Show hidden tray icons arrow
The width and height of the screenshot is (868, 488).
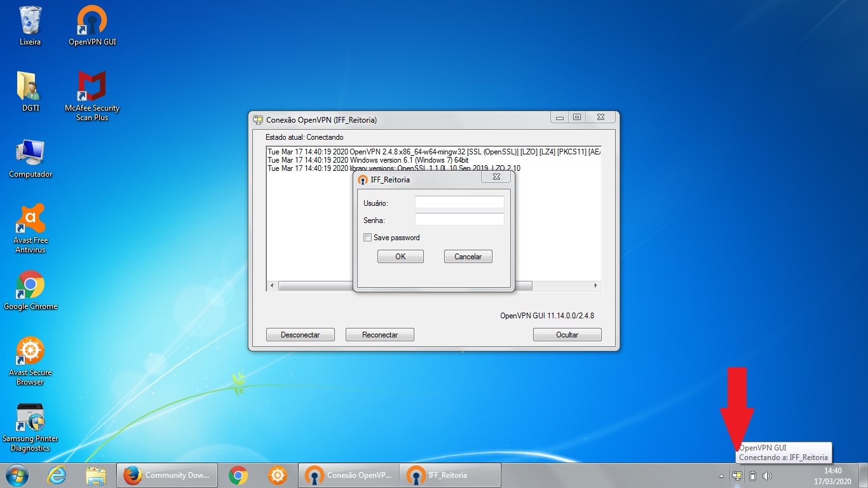point(721,476)
